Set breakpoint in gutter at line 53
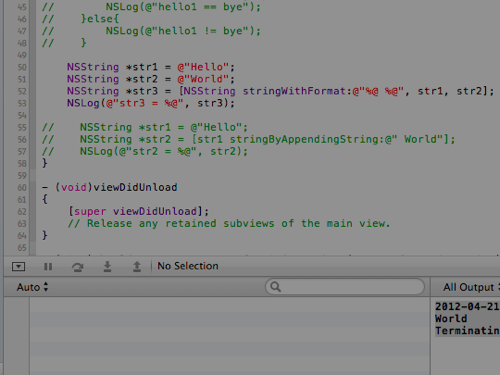500x375 pixels. pyautogui.click(x=22, y=103)
